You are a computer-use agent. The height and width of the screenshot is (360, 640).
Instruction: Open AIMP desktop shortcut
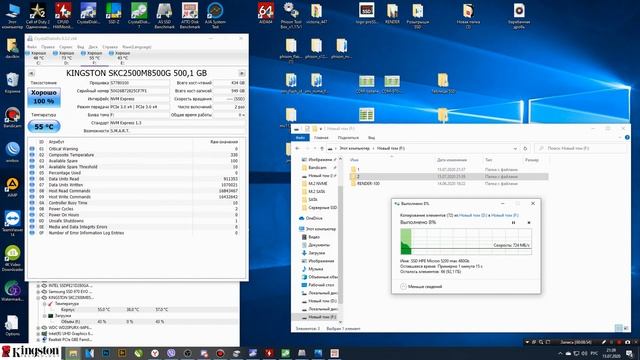tap(12, 187)
